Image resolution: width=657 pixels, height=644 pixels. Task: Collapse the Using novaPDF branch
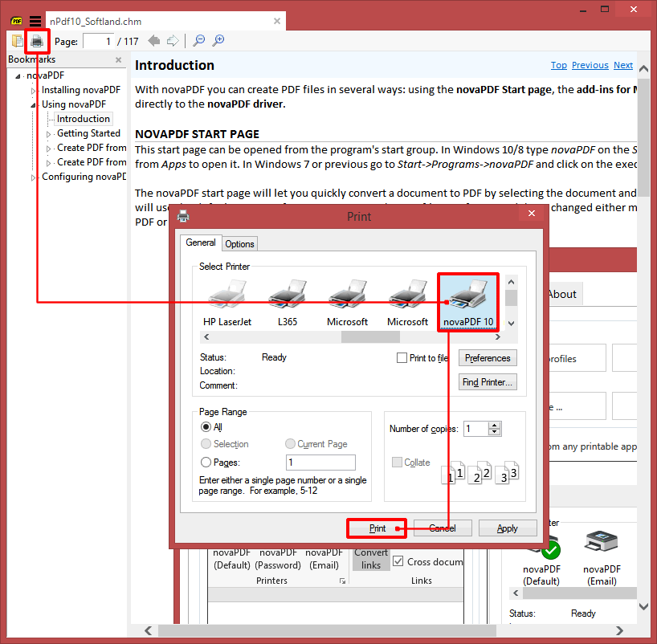(x=33, y=104)
